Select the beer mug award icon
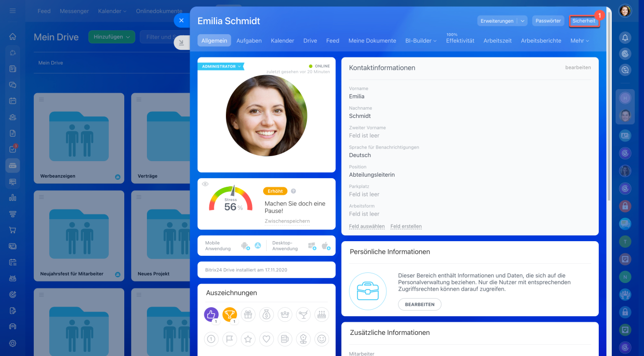 tap(285, 339)
